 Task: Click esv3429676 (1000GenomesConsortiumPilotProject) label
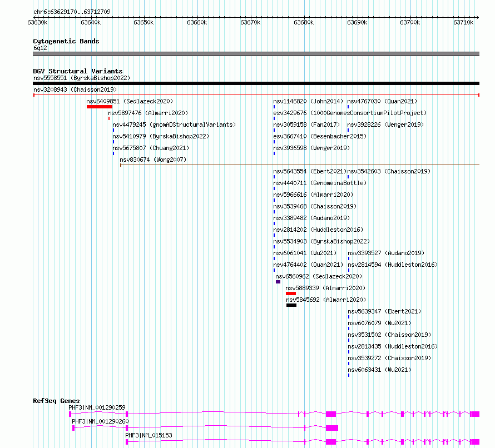[x=350, y=113]
